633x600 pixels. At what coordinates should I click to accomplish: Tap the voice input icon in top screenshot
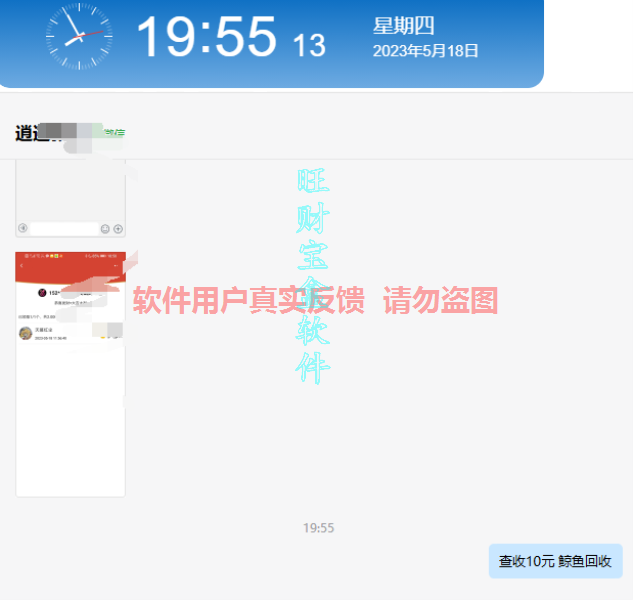click(23, 229)
